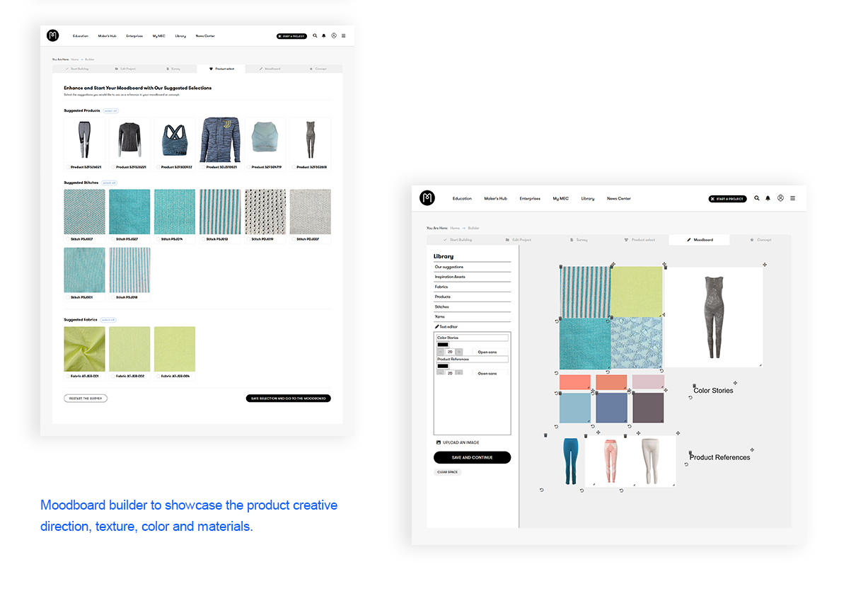The height and width of the screenshot is (591, 868).
Task: Click the rotate icon below the jumpsuit image
Action: pos(661,370)
